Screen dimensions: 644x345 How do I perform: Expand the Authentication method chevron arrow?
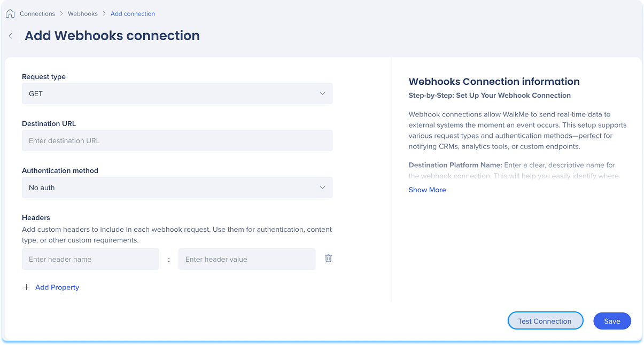(322, 187)
